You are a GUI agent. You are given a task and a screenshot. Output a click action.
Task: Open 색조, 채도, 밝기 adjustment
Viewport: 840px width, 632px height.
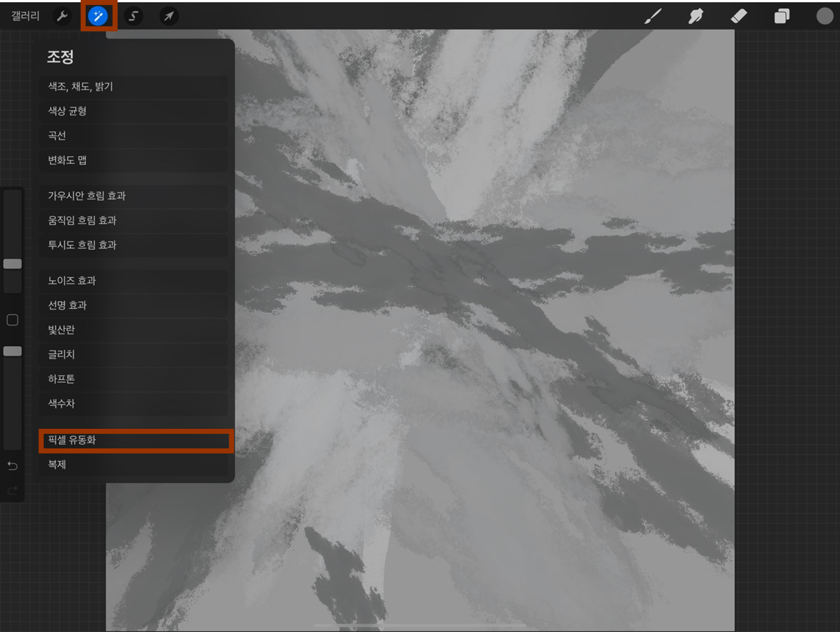(134, 87)
